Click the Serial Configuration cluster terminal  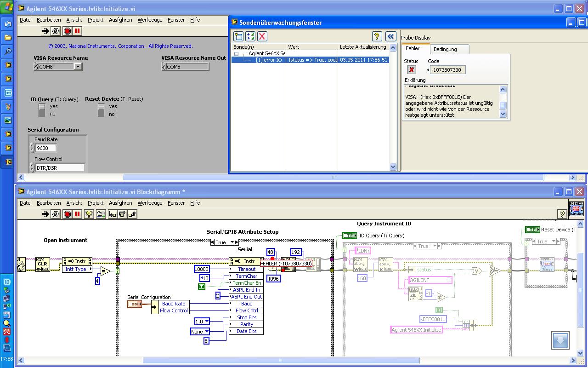pyautogui.click(x=135, y=304)
